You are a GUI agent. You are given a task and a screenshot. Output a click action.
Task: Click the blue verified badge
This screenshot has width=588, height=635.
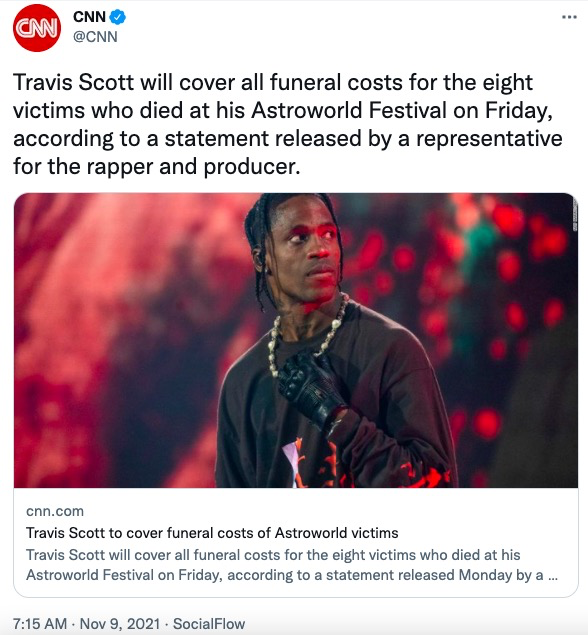coord(118,17)
